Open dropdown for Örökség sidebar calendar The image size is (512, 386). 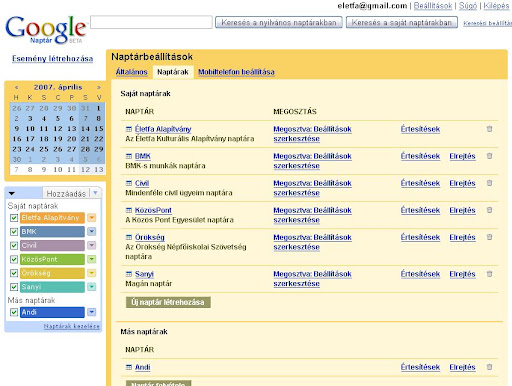(92, 273)
